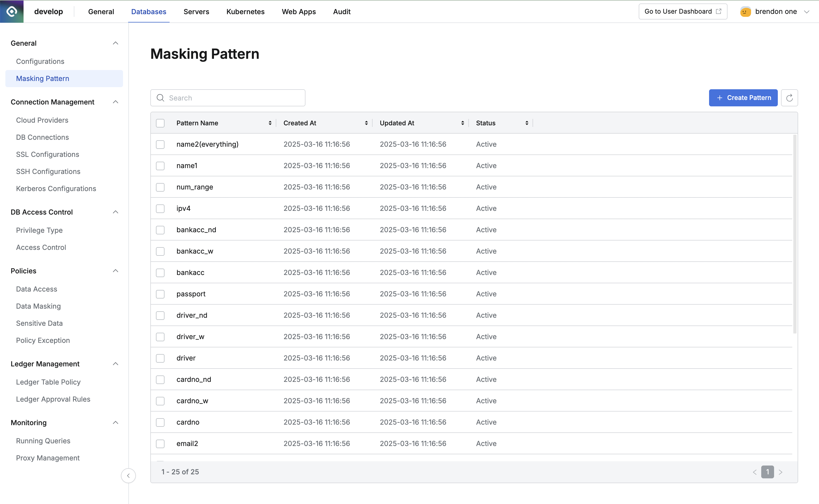This screenshot has width=819, height=504.
Task: Click the Updated At sort icon
Action: click(462, 123)
